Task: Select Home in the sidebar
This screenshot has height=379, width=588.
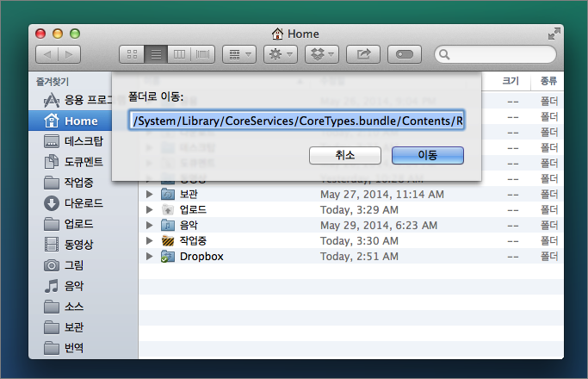Action: (71, 121)
